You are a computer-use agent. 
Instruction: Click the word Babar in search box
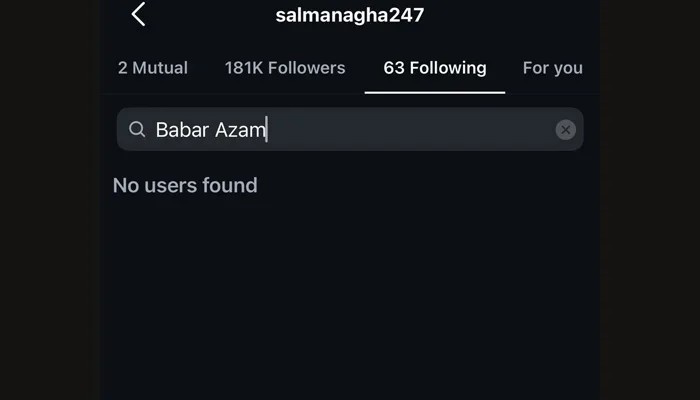tap(179, 130)
